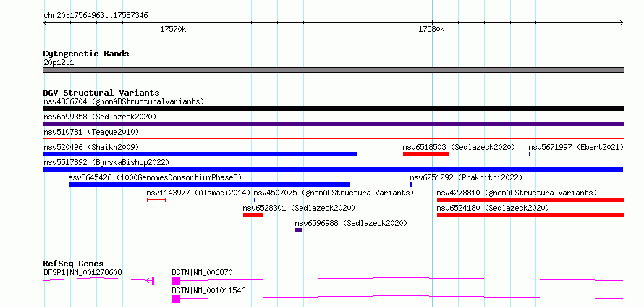This screenshot has height=307, width=644.
Task: Click the 17580k ruler tick label
Action: point(431,29)
